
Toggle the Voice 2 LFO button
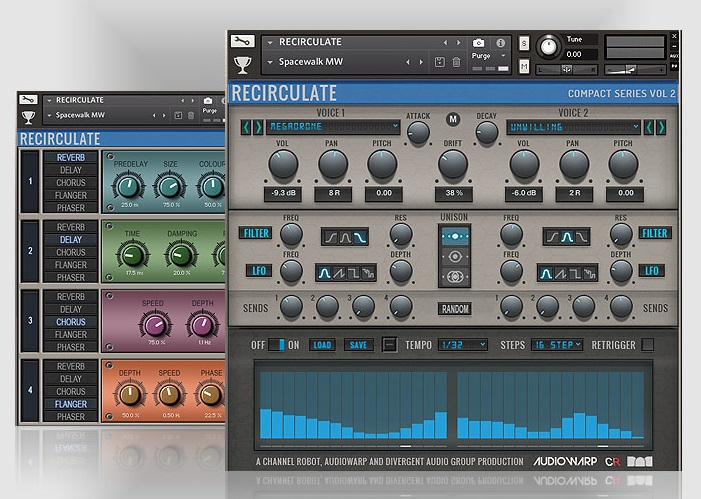point(652,271)
